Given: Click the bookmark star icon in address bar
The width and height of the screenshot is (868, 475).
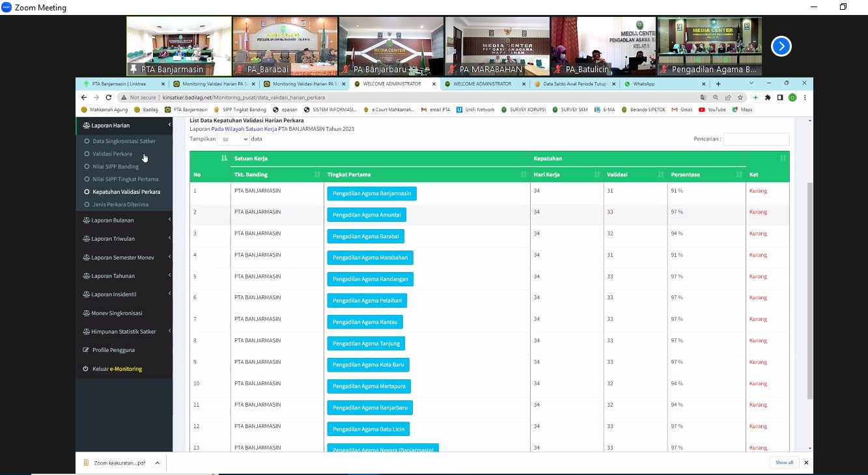Looking at the screenshot, I should (740, 98).
